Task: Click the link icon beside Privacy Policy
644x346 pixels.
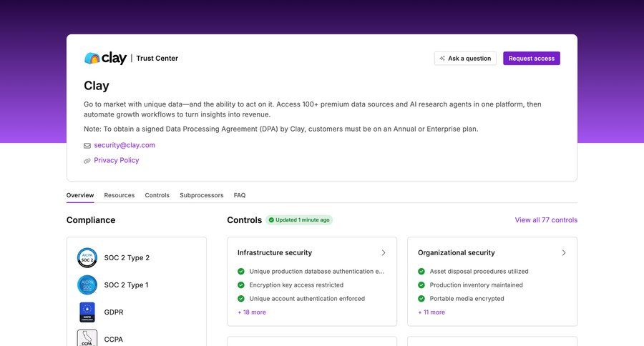Action: coord(87,161)
